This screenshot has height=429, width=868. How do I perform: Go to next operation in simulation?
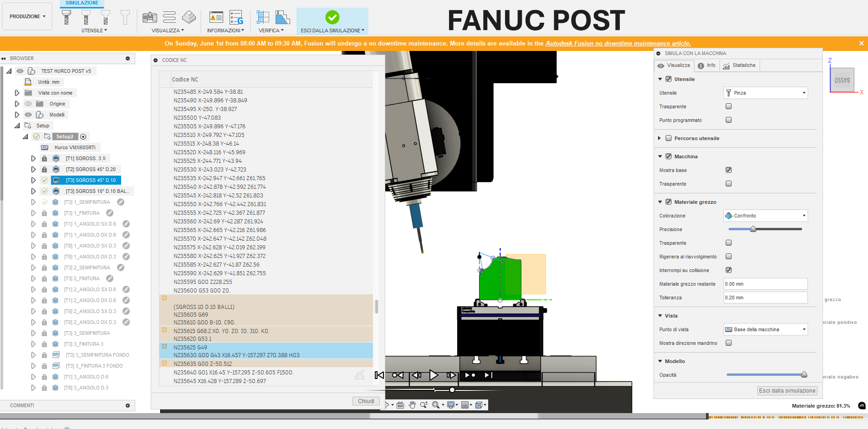coord(470,375)
